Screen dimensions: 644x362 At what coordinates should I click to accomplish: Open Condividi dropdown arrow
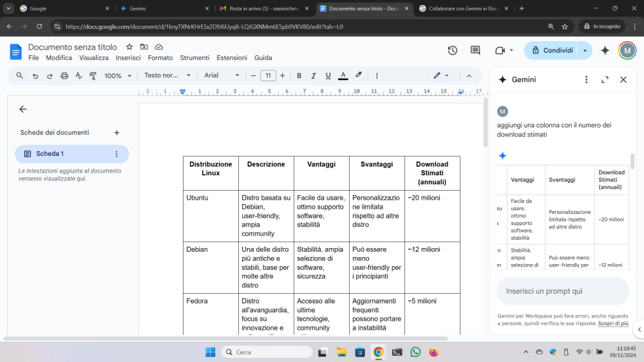tap(585, 50)
